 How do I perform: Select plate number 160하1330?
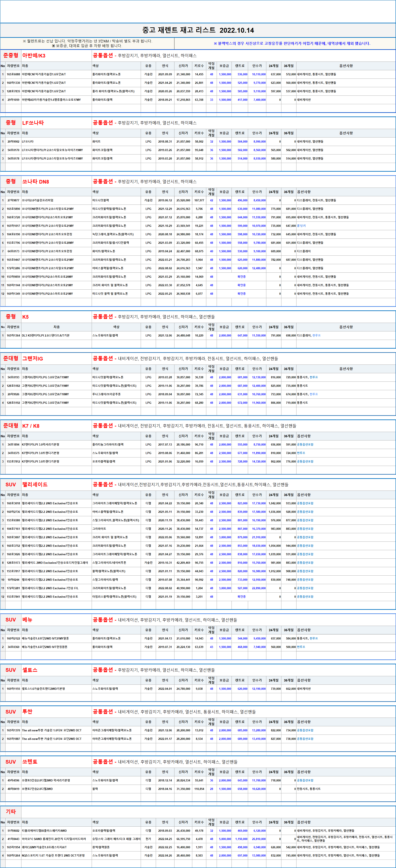click(x=14, y=83)
